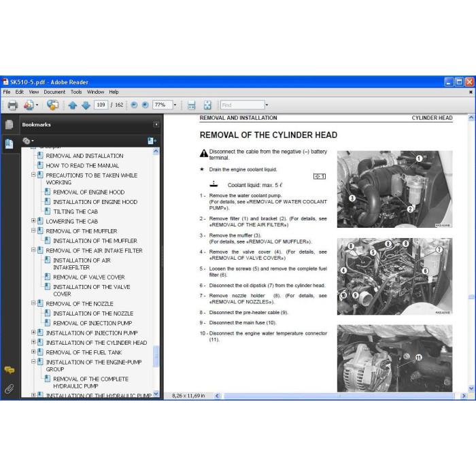This screenshot has height=476, width=476.
Task: Click the page number field showing 109
Action: (x=101, y=105)
